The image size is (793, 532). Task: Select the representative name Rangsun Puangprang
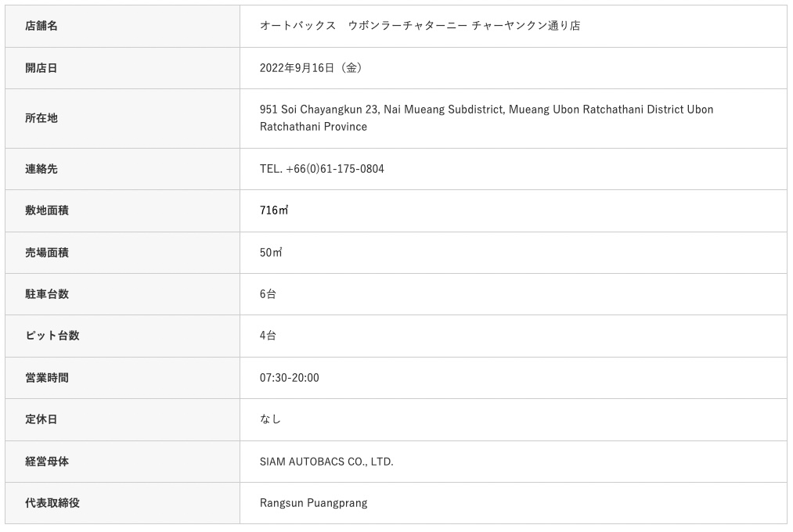(x=313, y=503)
